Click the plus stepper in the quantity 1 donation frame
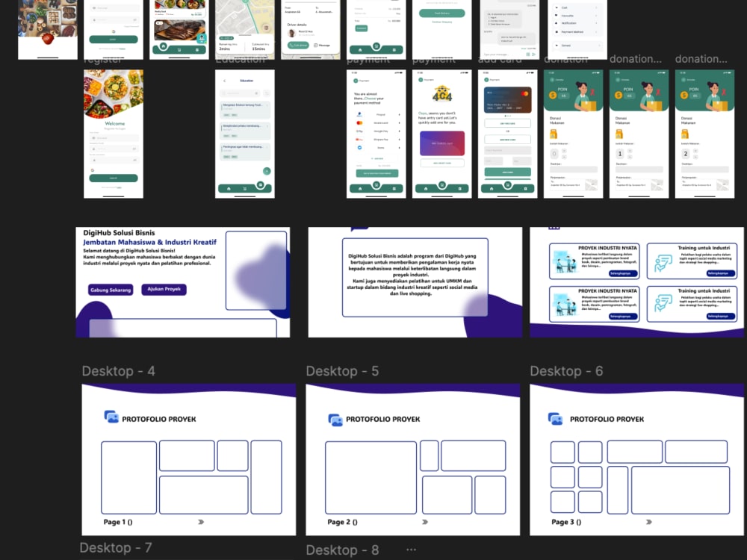This screenshot has height=560, width=747. [x=630, y=151]
